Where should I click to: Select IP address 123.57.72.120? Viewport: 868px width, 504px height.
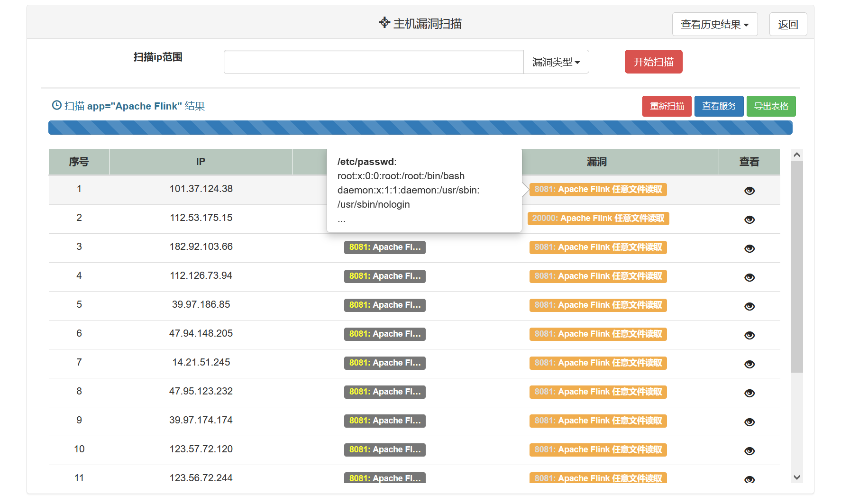click(x=201, y=449)
